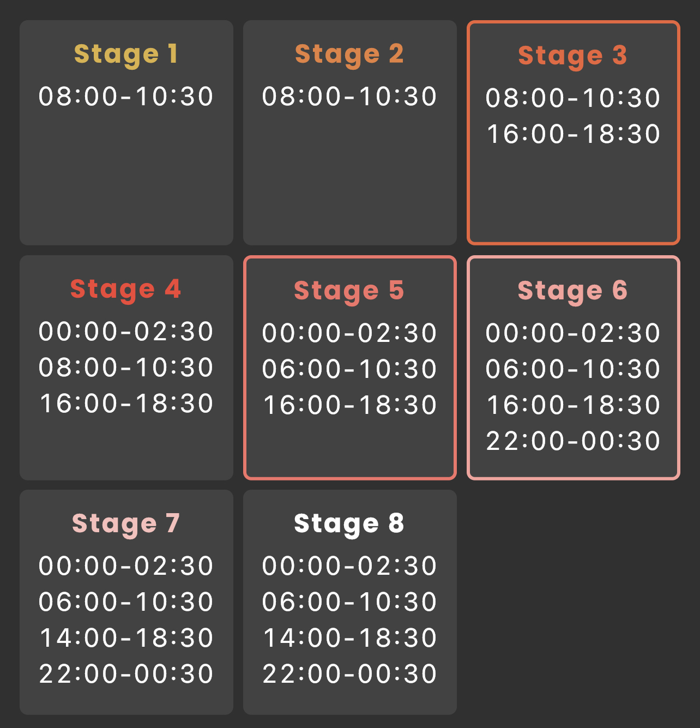Click the Stage 5 title
This screenshot has width=700, height=728.
click(349, 291)
